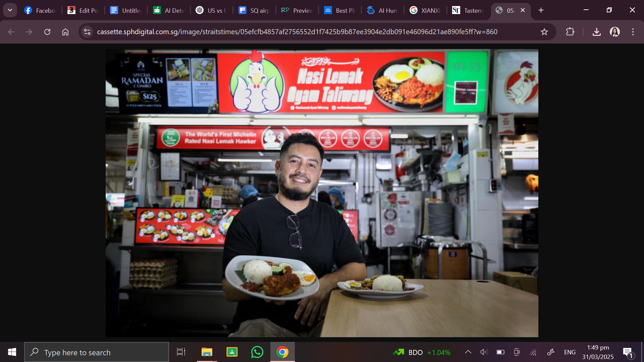The image size is (644, 362).
Task: Switch to the SQ airp tab
Action: pyautogui.click(x=254, y=10)
